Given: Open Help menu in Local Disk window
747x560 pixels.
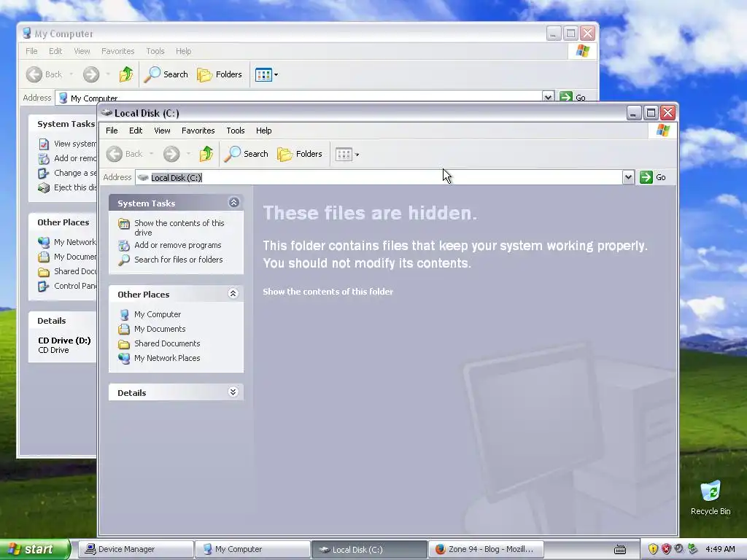Looking at the screenshot, I should coord(263,131).
